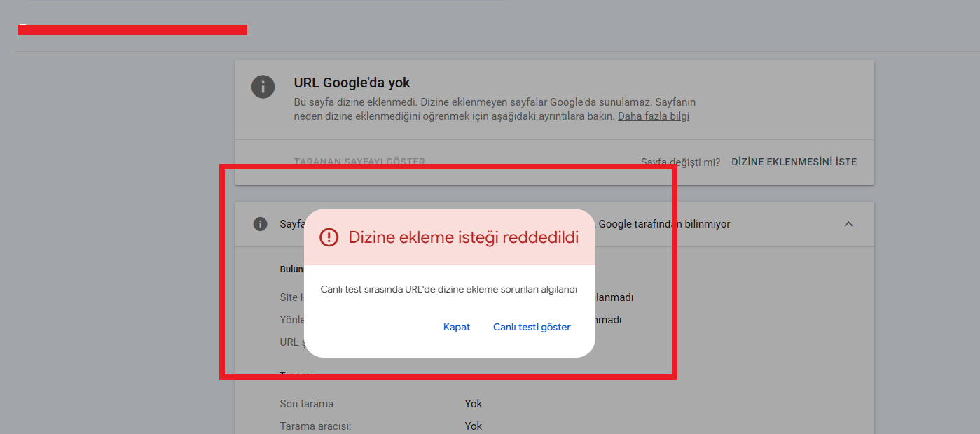Click the Tarama aracısı: label

point(315,426)
